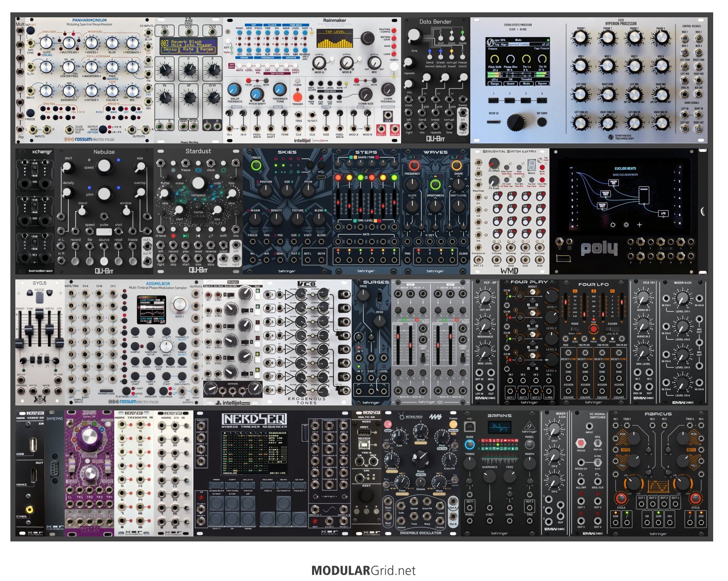Click the Rossum logo on the Panharmonium panel
The height and width of the screenshot is (581, 728).
click(89, 139)
